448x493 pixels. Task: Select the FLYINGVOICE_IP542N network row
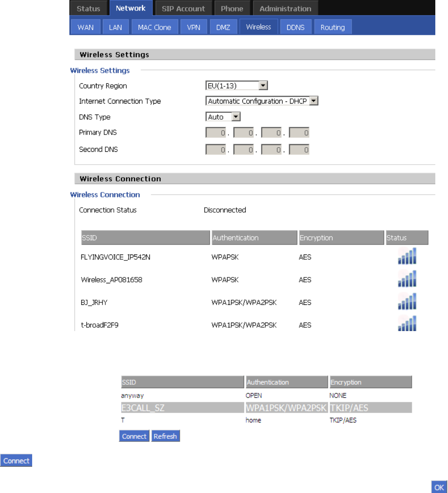255,257
